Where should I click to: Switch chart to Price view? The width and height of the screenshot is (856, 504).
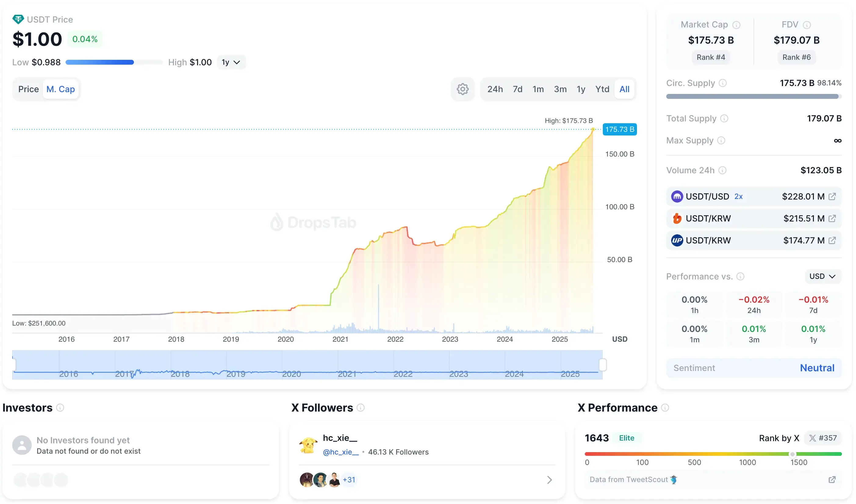coord(29,89)
